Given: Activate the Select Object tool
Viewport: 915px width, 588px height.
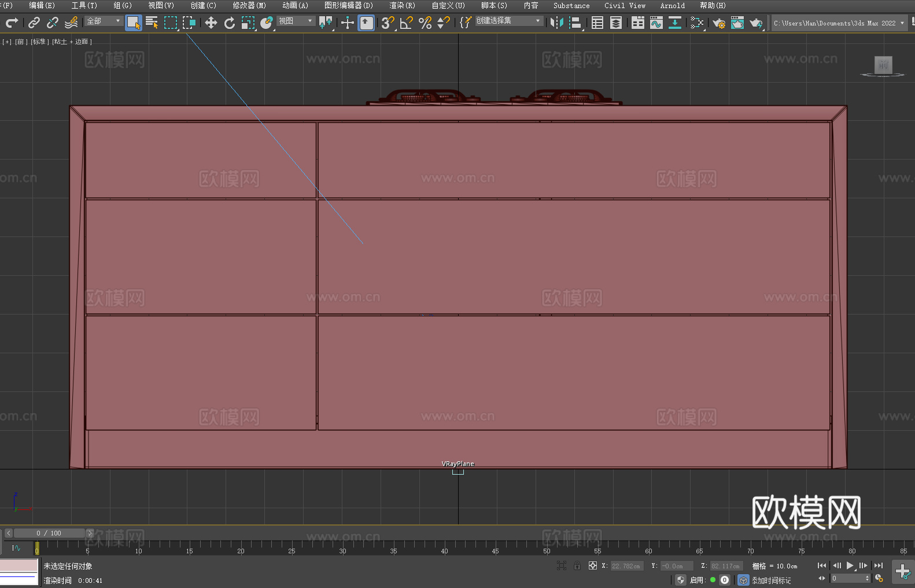Looking at the screenshot, I should point(134,23).
